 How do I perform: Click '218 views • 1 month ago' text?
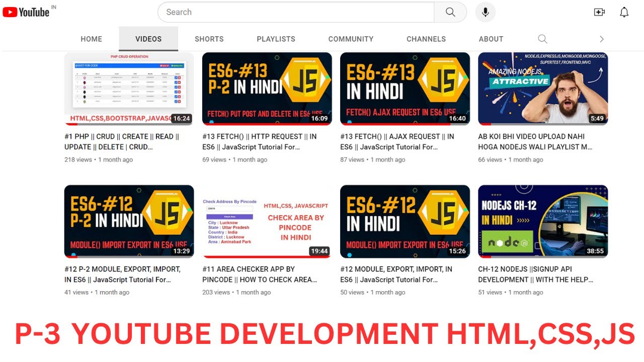[99, 159]
